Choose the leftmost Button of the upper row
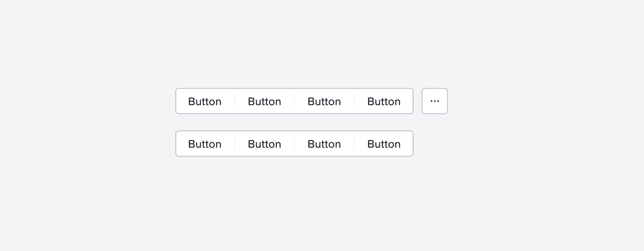The height and width of the screenshot is (251, 644). pyautogui.click(x=205, y=102)
